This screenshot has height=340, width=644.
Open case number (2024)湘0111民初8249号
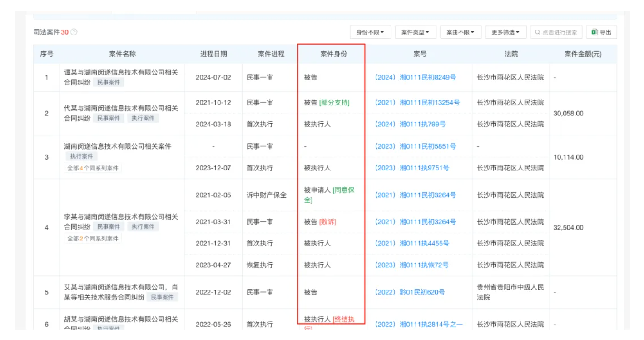click(x=415, y=77)
